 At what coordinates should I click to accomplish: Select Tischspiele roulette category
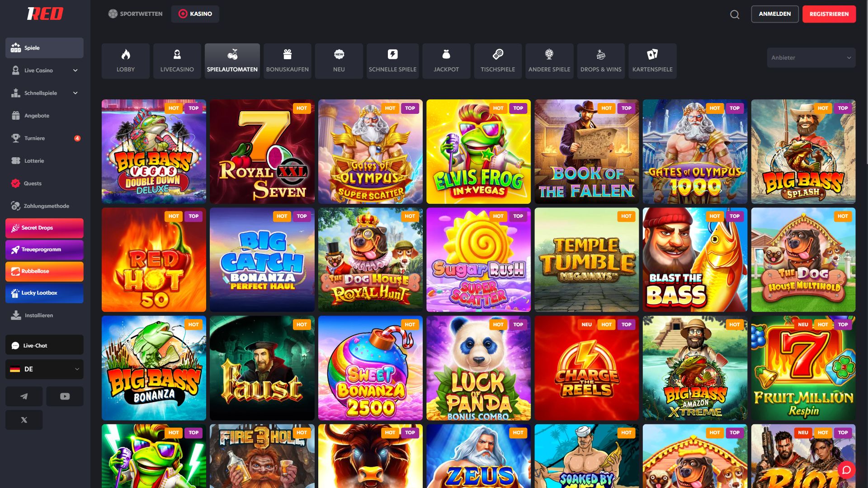point(498,61)
